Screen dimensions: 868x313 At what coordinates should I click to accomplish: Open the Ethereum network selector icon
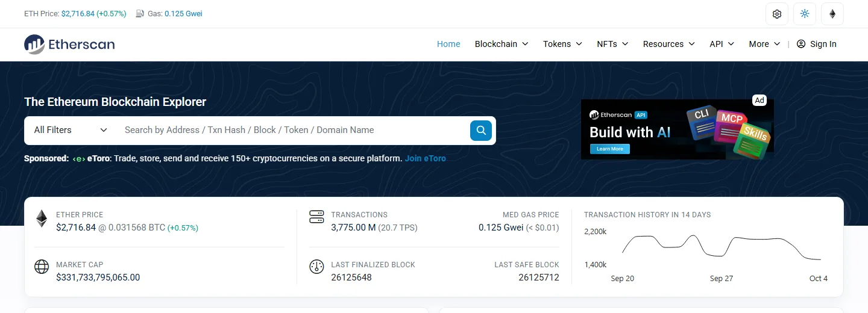tap(832, 14)
